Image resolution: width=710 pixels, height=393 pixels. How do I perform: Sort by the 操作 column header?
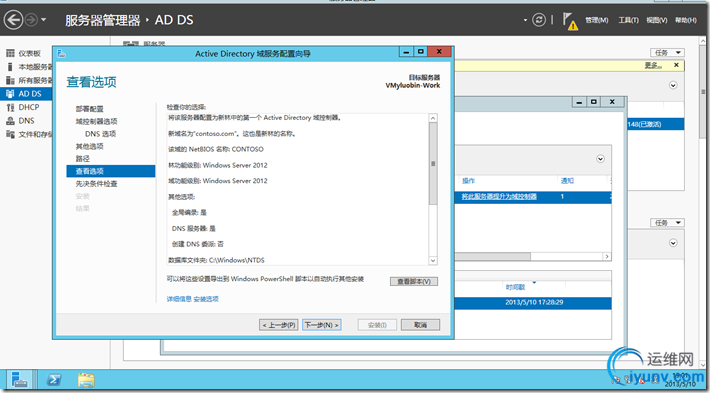(468, 181)
